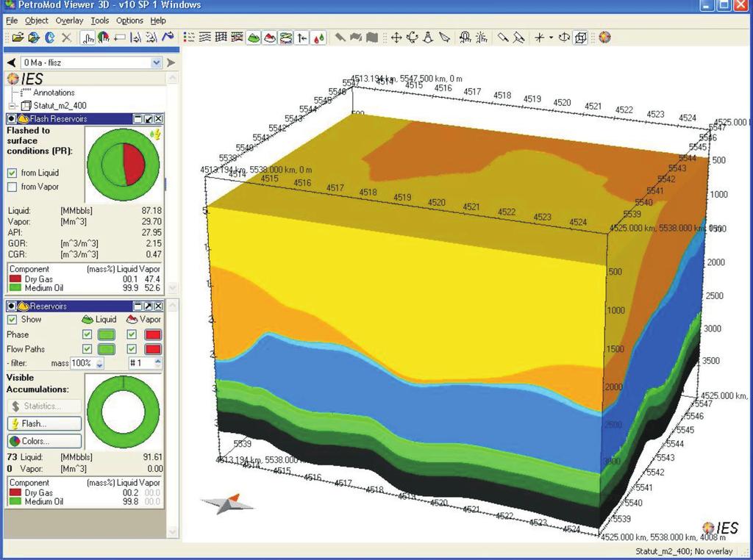Toggle the Flow Paths Vapor checkbox
Image resolution: width=753 pixels, height=560 pixels.
pyautogui.click(x=132, y=349)
